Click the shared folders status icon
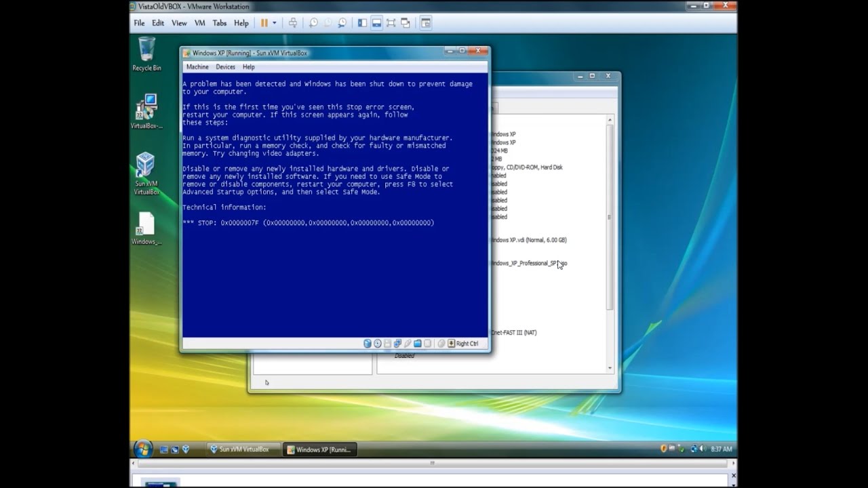Image resolution: width=868 pixels, height=488 pixels. pos(418,344)
